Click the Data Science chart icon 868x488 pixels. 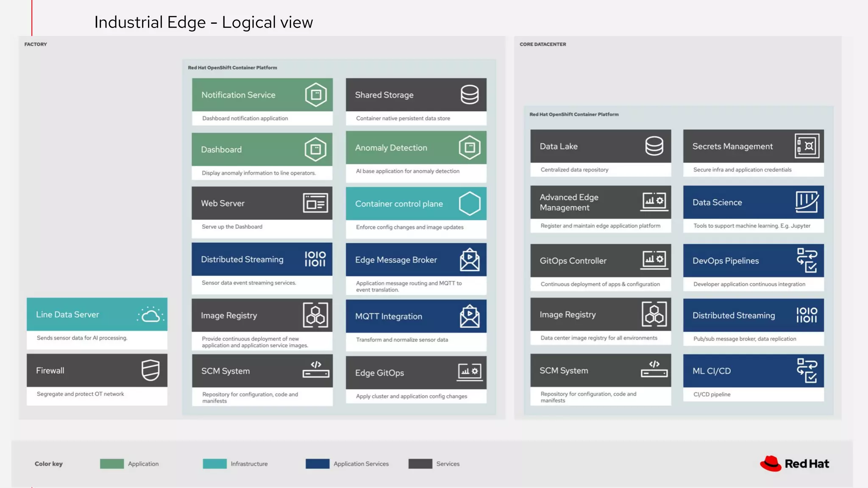807,202
